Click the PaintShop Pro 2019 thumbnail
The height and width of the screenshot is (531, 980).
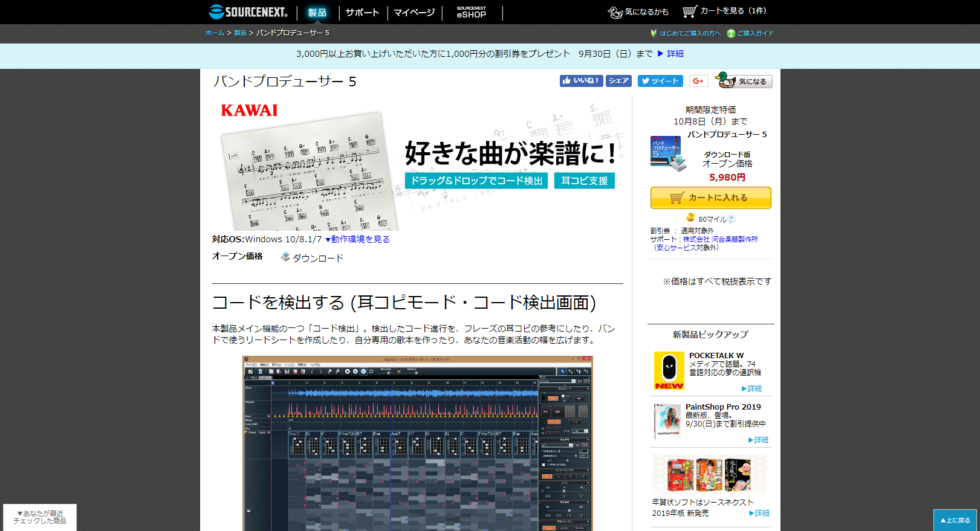667,420
